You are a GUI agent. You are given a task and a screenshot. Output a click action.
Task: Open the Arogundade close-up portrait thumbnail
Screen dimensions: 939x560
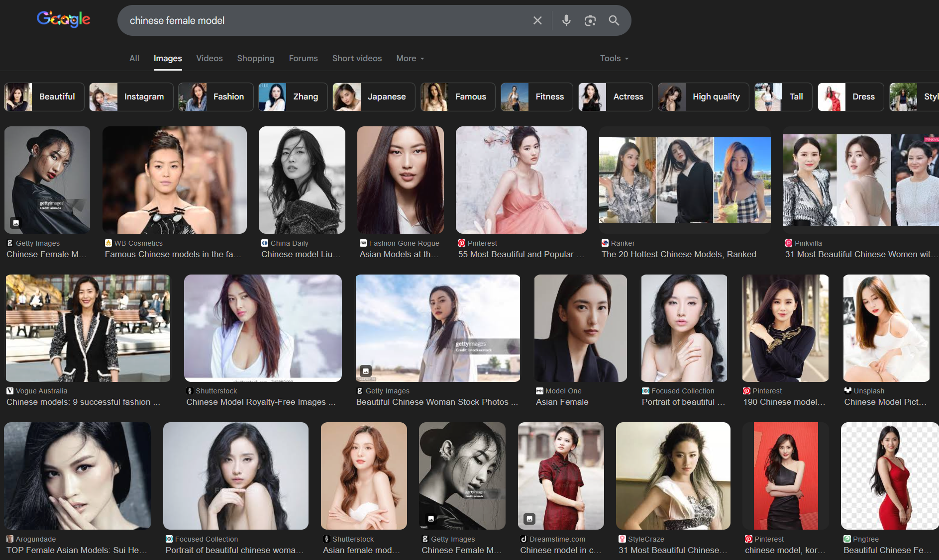[78, 476]
